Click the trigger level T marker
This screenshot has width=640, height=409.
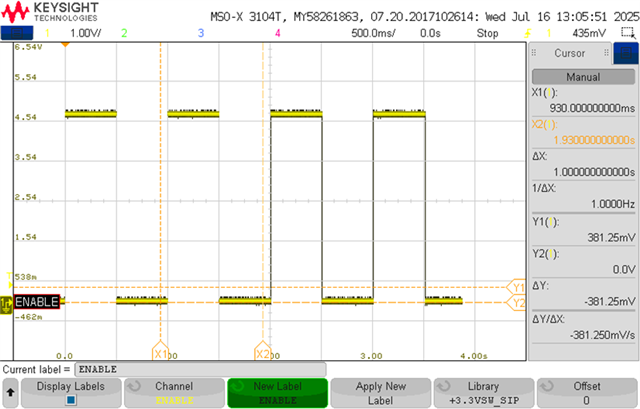pos(10,281)
